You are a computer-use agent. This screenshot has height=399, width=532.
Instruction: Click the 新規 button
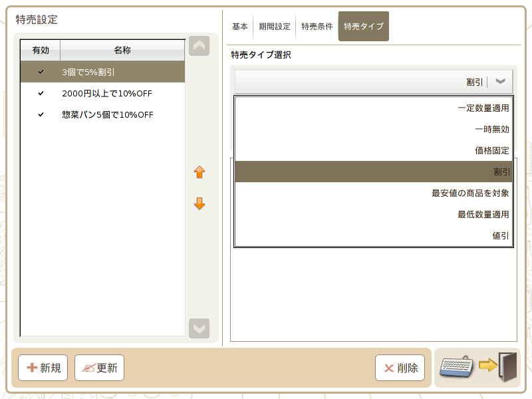43,368
